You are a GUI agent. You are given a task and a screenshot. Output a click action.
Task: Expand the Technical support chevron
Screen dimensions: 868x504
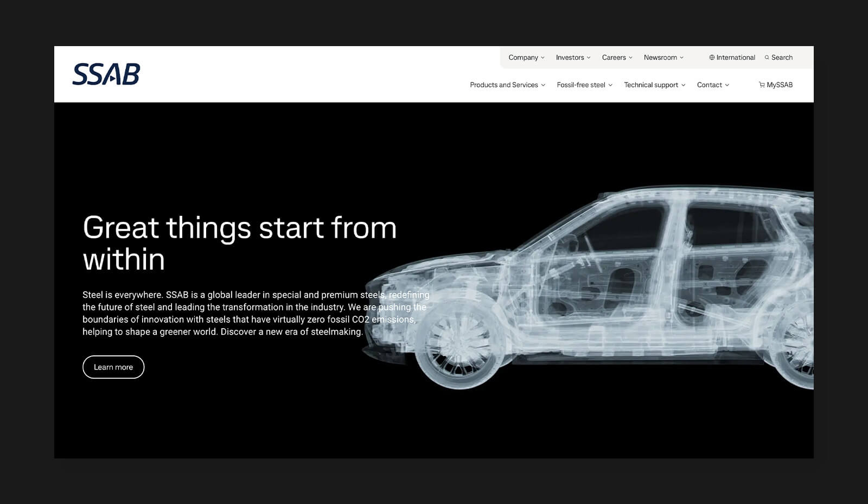(684, 85)
